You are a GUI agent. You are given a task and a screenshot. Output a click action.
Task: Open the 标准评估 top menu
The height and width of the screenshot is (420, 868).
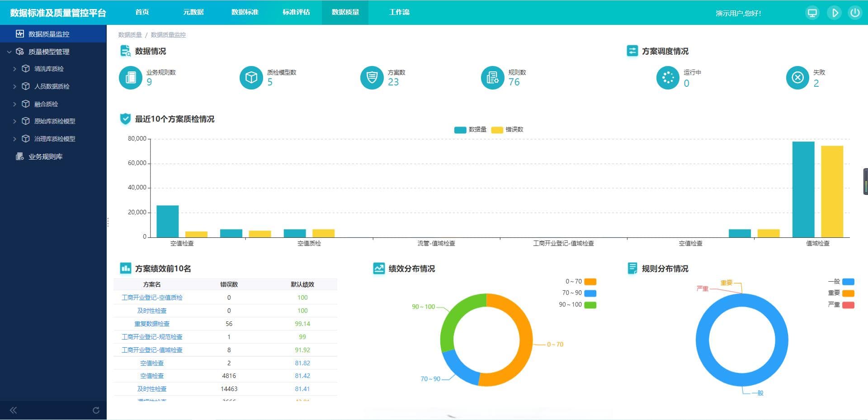(296, 12)
